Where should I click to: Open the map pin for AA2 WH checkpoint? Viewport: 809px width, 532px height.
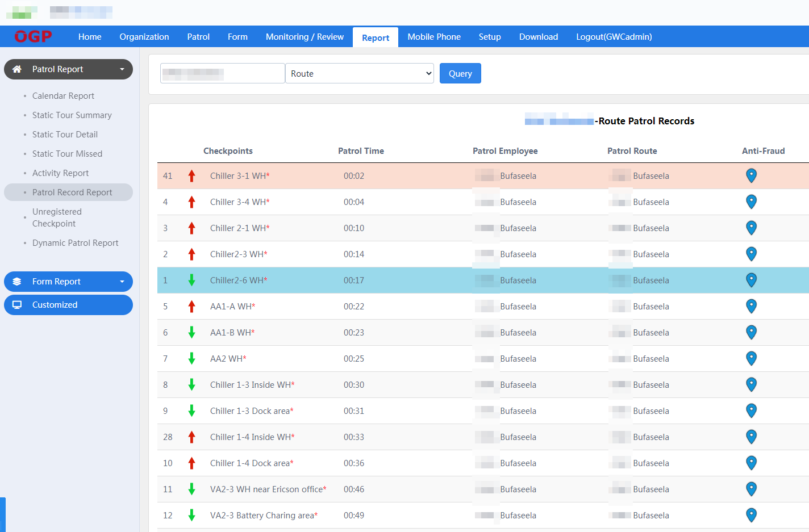[751, 358]
